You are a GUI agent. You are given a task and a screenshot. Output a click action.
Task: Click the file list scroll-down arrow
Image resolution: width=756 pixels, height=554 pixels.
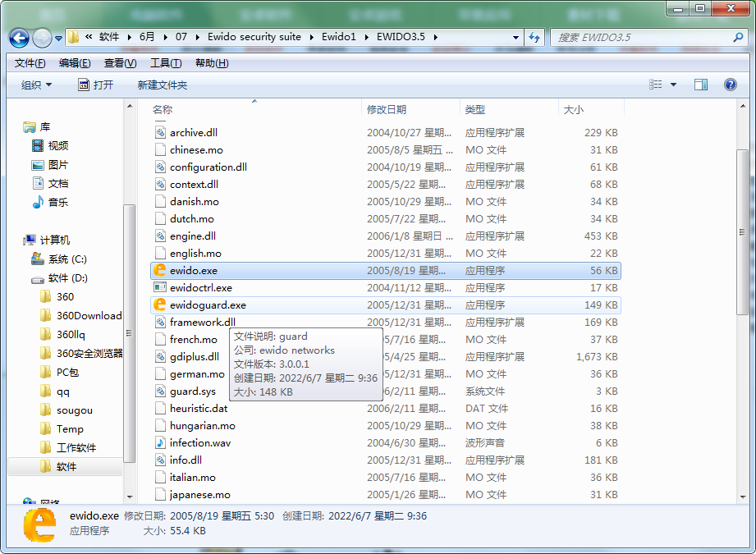(x=743, y=497)
